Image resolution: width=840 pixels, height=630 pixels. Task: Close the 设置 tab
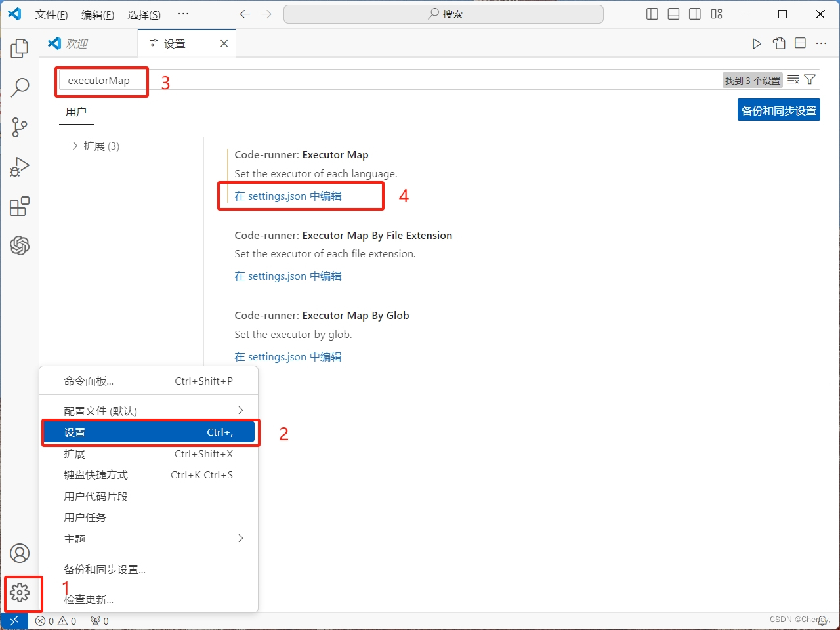point(224,43)
